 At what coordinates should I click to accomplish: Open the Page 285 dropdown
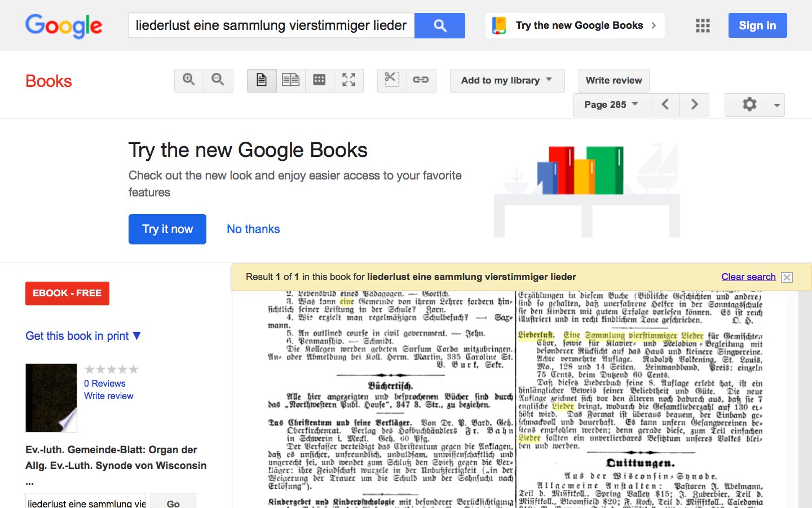[x=611, y=104]
